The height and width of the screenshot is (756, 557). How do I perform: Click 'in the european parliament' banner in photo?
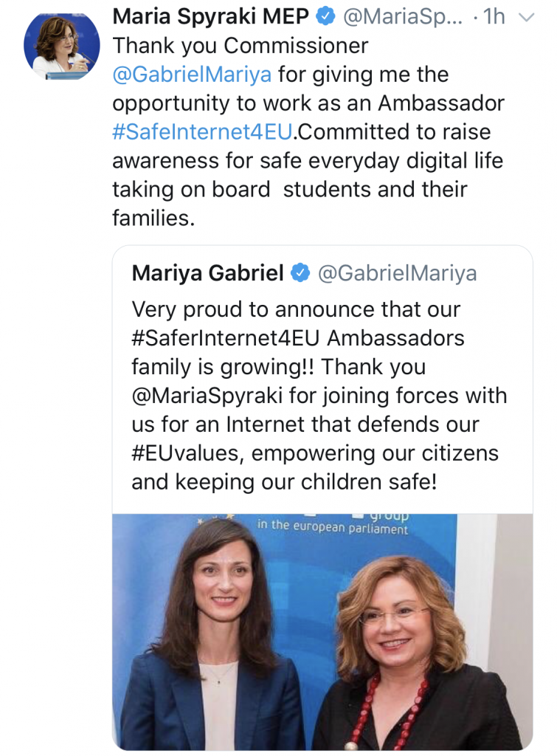332,529
